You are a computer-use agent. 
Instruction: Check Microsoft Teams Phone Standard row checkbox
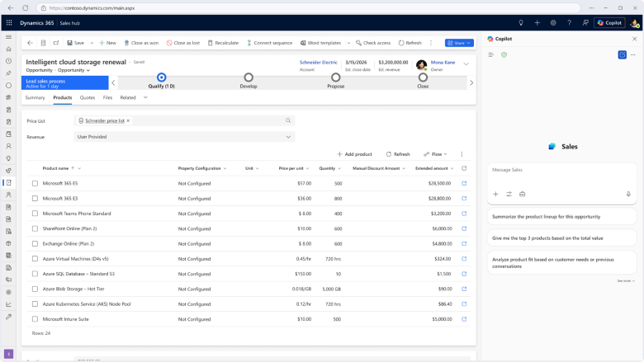tap(35, 214)
